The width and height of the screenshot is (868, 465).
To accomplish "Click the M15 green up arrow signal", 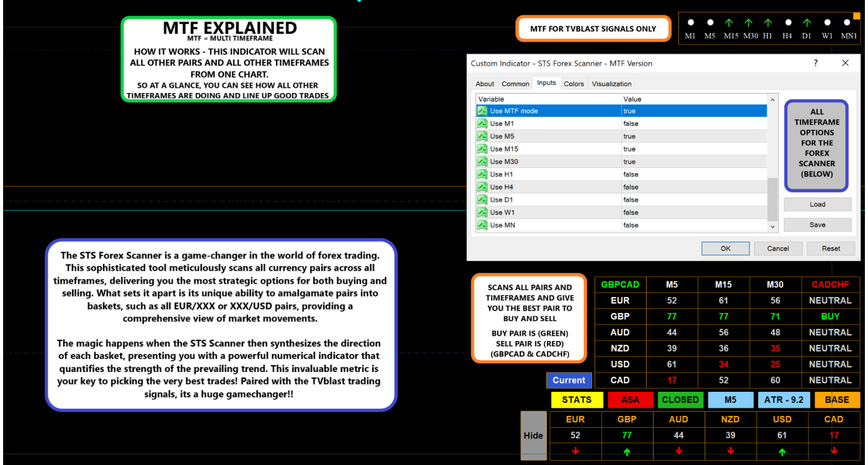I will [730, 22].
